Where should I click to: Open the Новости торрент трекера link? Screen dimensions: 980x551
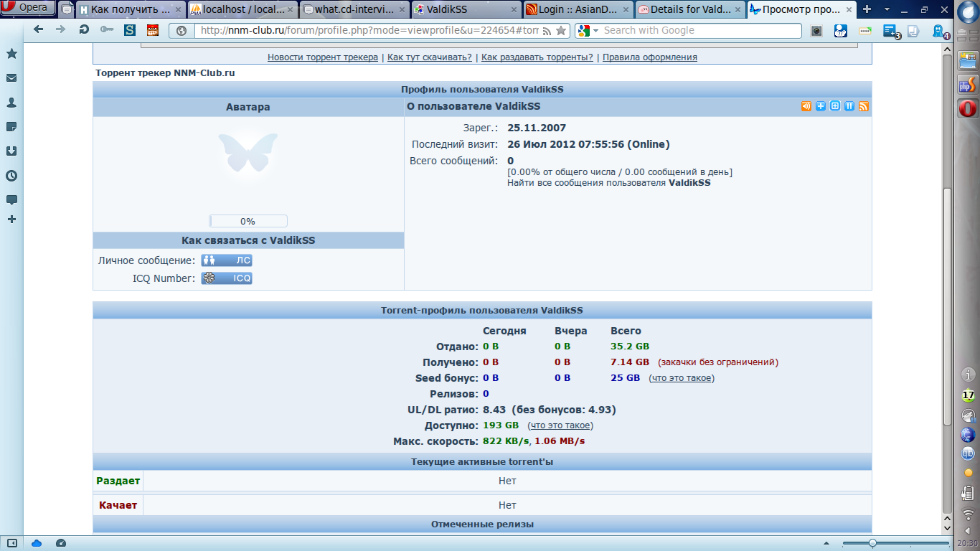point(323,57)
